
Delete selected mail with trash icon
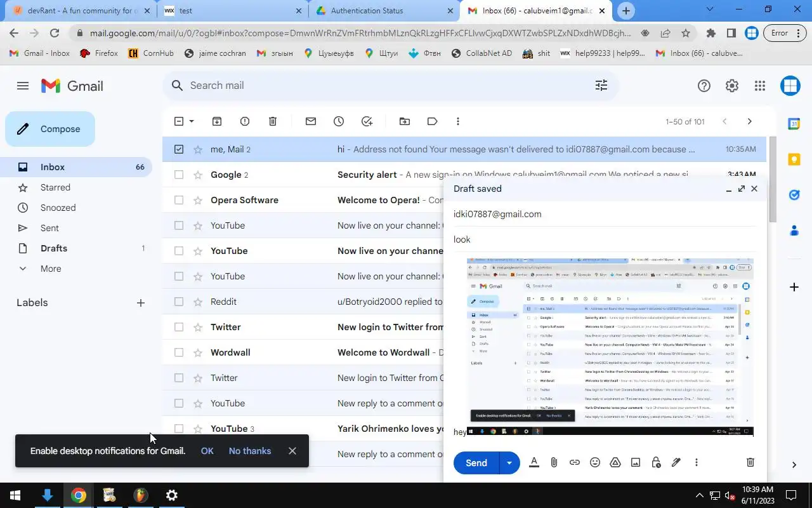coord(273,121)
